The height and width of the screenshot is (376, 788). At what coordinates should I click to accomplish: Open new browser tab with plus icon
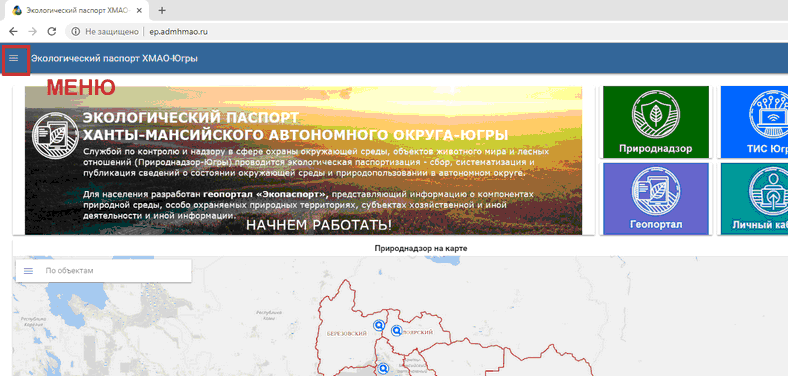coord(162,11)
